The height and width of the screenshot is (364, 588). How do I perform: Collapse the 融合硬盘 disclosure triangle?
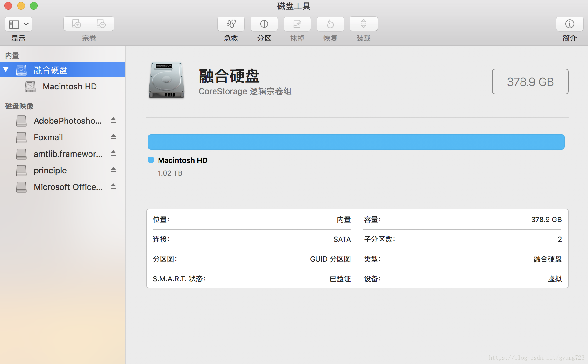pyautogui.click(x=6, y=69)
